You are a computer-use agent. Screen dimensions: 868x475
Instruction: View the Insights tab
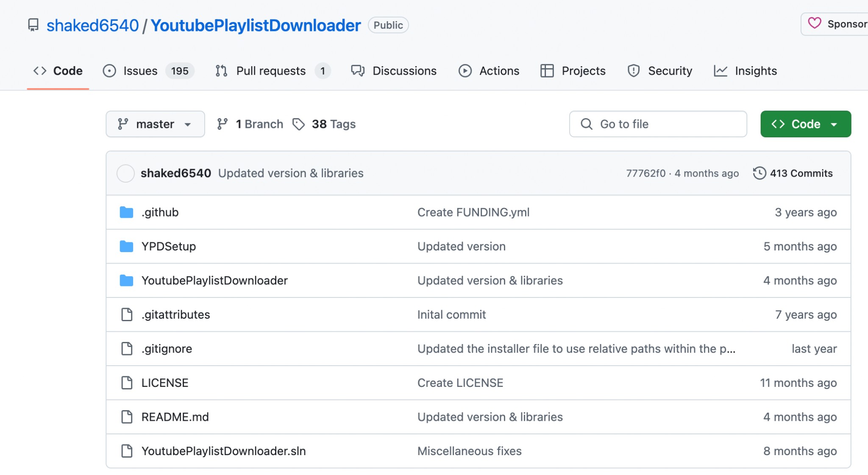point(745,71)
